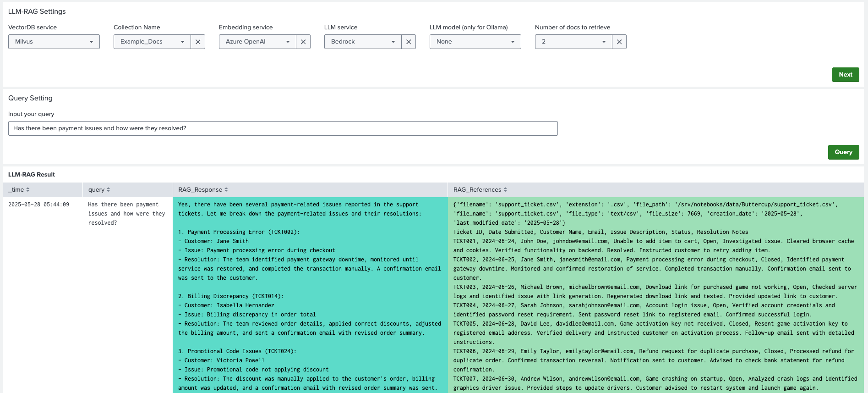Click the green Next button

point(846,75)
